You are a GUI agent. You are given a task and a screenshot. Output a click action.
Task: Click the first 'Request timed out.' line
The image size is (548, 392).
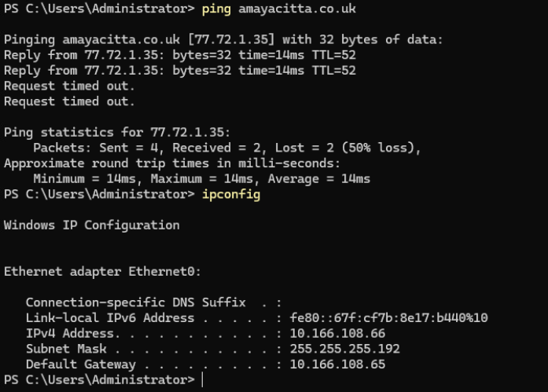pyautogui.click(x=70, y=86)
